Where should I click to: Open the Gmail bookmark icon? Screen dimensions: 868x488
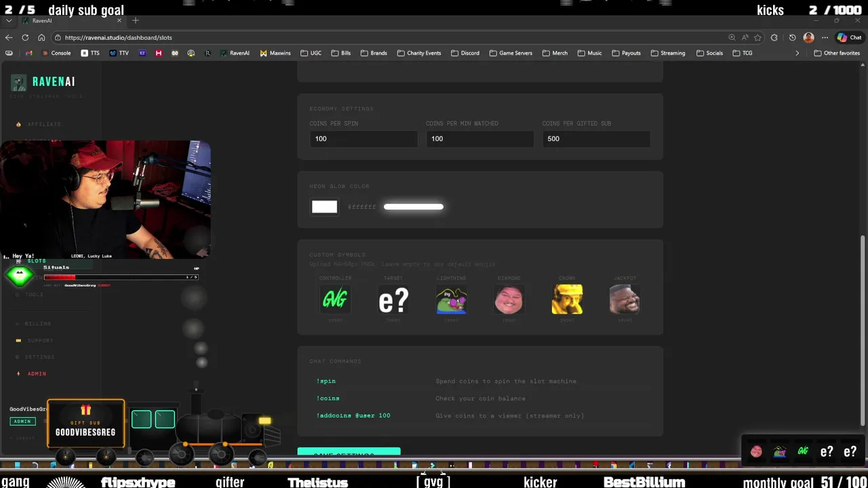(x=28, y=53)
